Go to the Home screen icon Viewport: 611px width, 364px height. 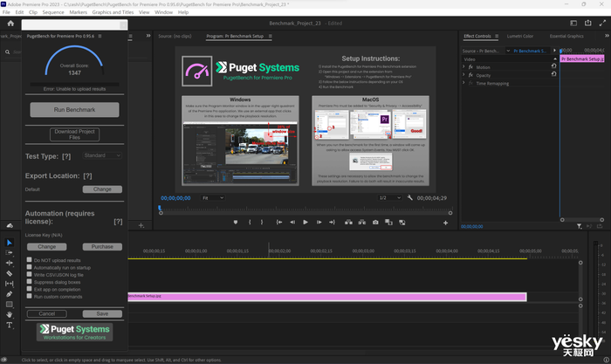(x=10, y=24)
